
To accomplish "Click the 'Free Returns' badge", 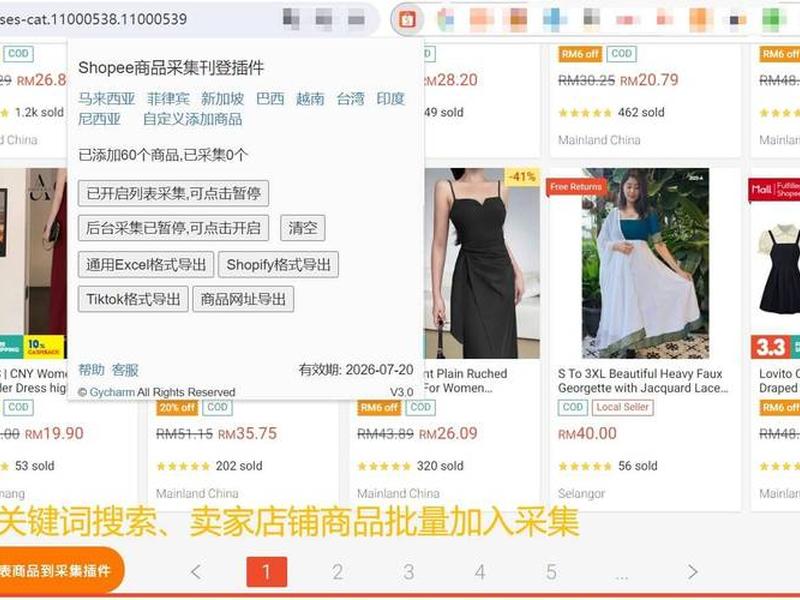I will (576, 187).
